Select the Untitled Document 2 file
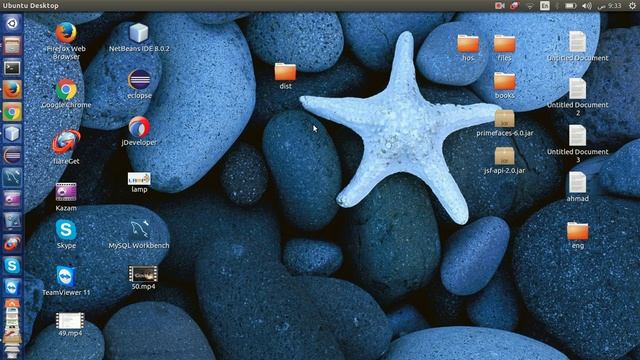This screenshot has height=360, width=640. click(x=578, y=89)
